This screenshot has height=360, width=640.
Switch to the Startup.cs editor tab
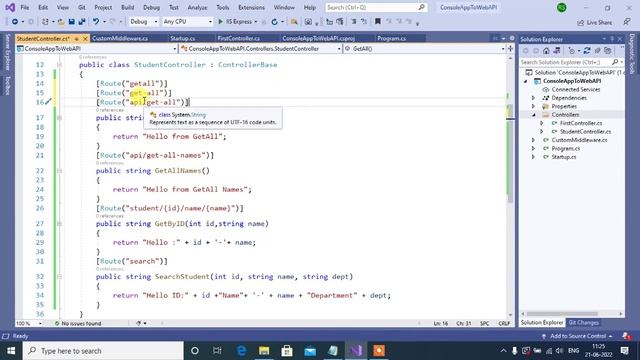(182, 38)
